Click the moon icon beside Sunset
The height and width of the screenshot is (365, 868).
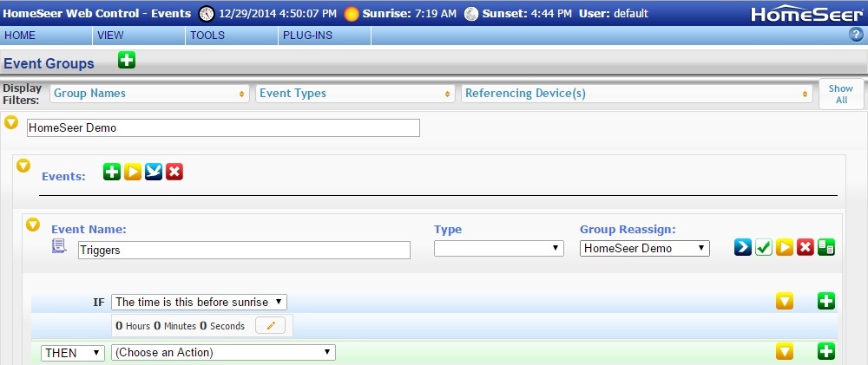(471, 13)
